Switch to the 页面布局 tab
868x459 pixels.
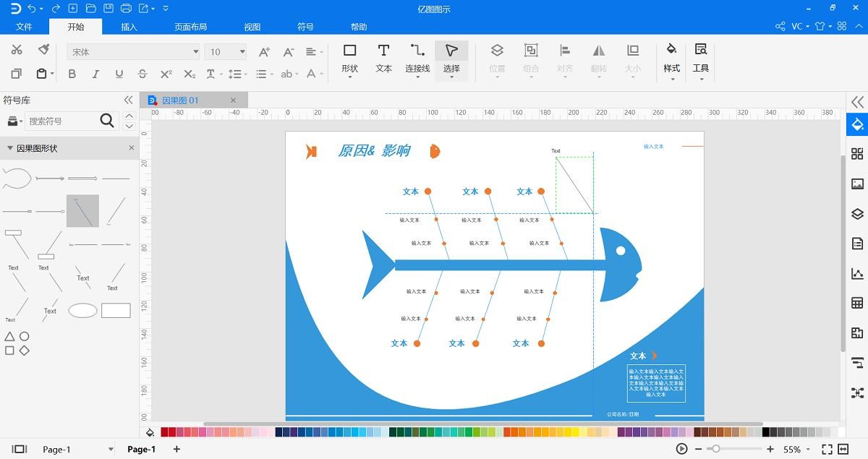[x=190, y=27]
